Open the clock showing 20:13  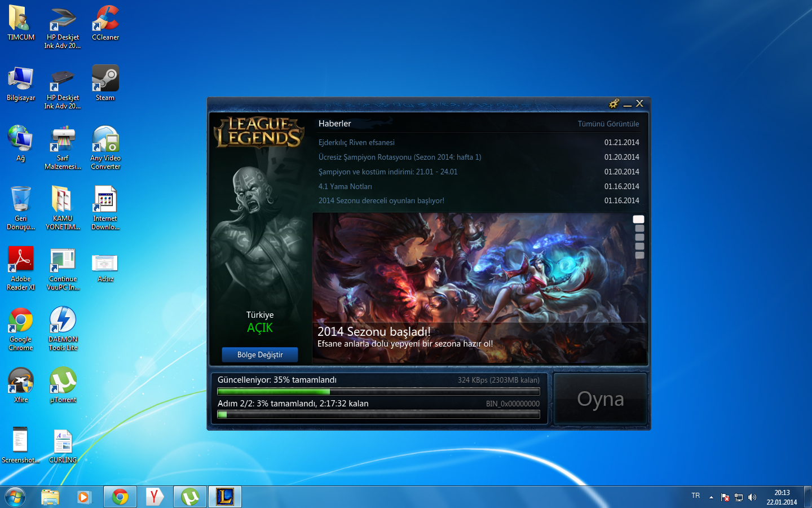tap(782, 497)
